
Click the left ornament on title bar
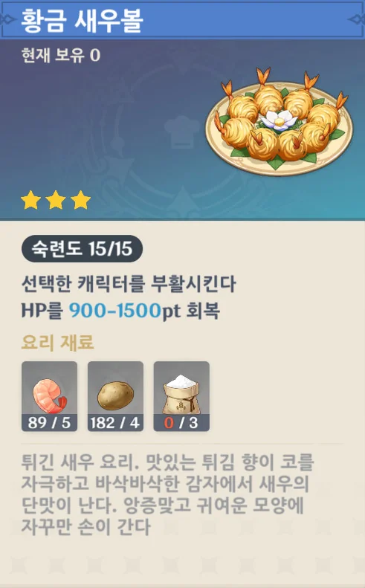[7, 19]
